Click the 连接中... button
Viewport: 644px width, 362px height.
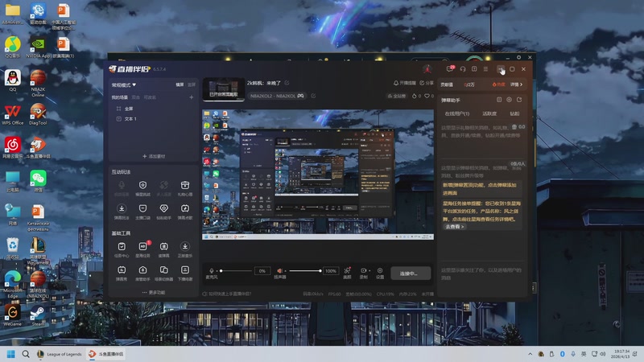tap(411, 274)
